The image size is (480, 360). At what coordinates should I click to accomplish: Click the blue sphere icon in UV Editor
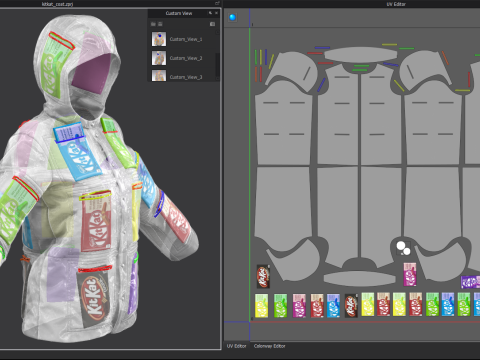(x=232, y=17)
